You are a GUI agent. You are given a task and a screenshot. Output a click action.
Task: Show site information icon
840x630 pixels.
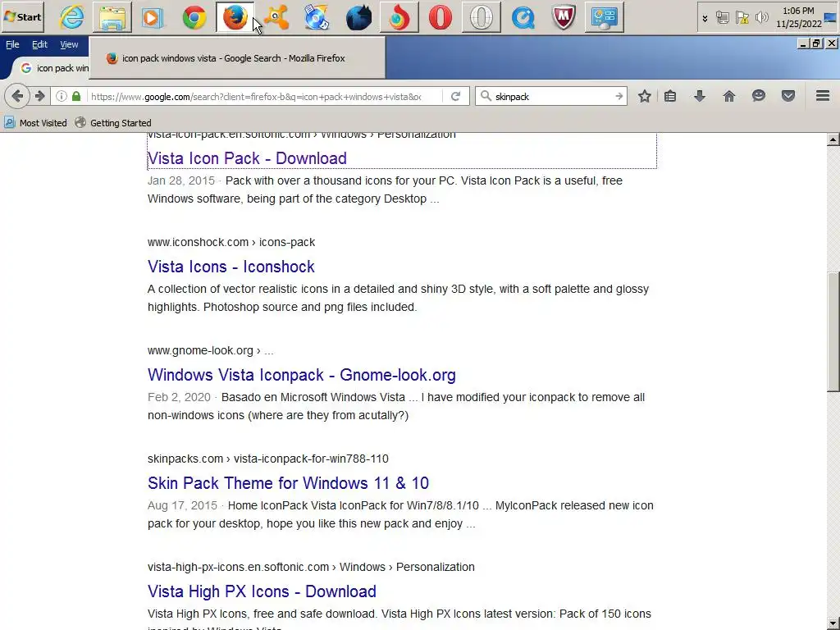click(x=61, y=97)
